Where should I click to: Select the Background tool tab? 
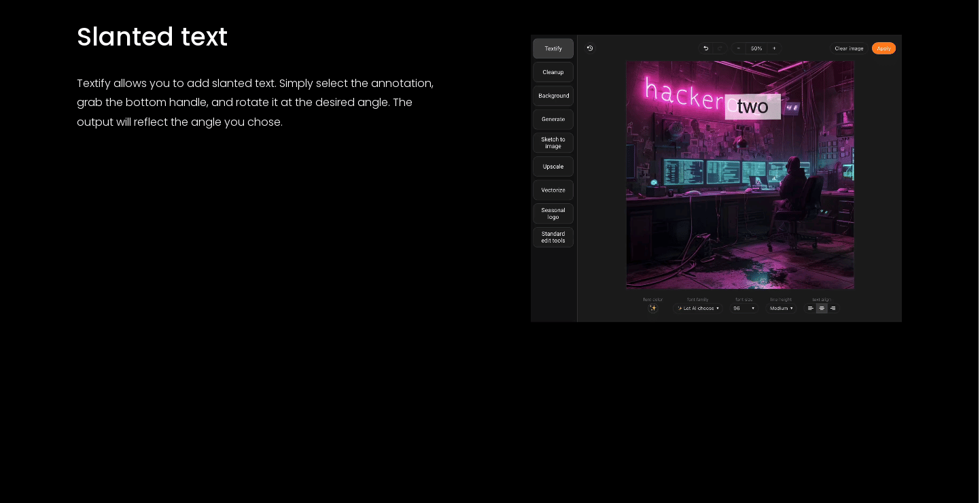pos(553,96)
